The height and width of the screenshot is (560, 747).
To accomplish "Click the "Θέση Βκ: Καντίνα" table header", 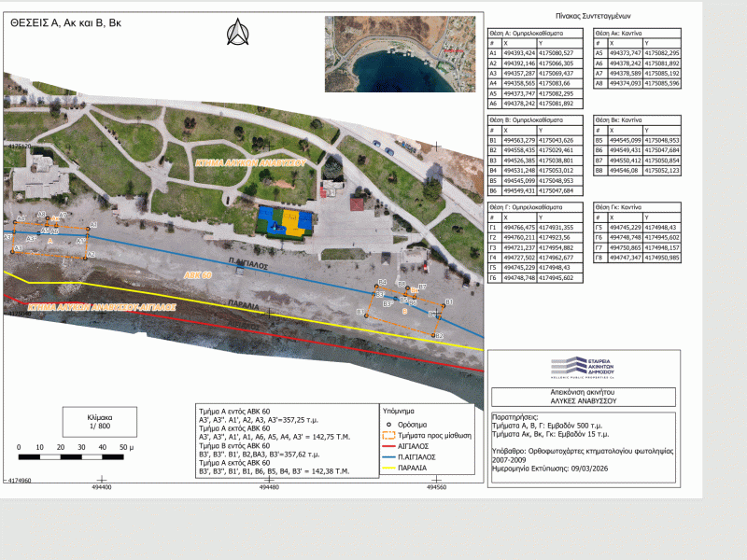I will [x=637, y=120].
